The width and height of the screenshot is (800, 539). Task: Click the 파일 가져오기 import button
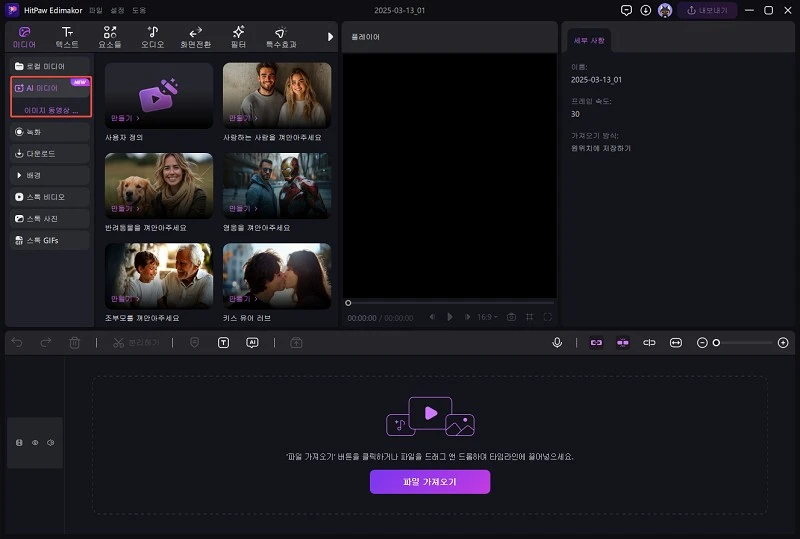click(430, 482)
